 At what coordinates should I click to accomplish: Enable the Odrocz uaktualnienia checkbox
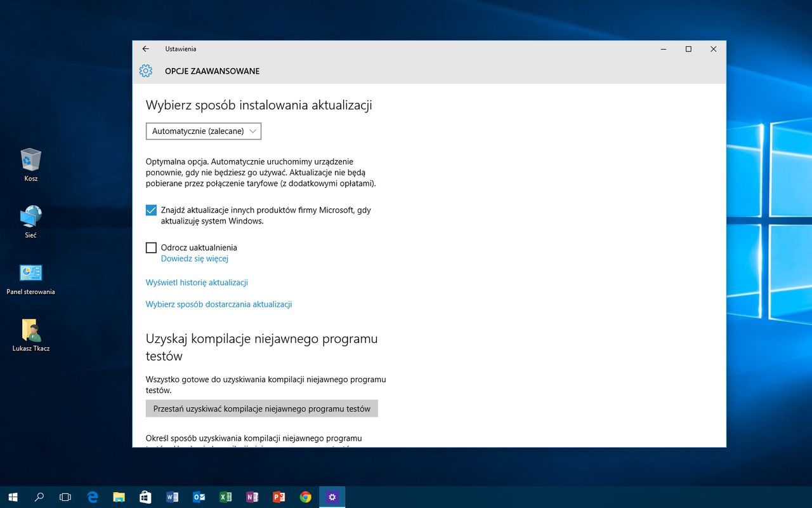coord(151,248)
